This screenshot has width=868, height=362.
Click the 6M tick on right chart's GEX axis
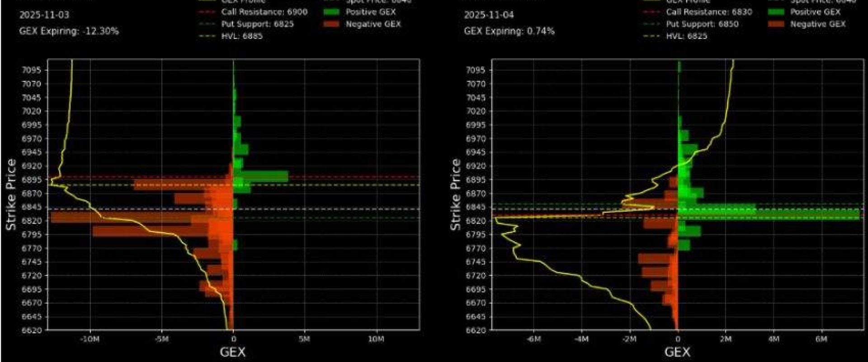pos(821,339)
